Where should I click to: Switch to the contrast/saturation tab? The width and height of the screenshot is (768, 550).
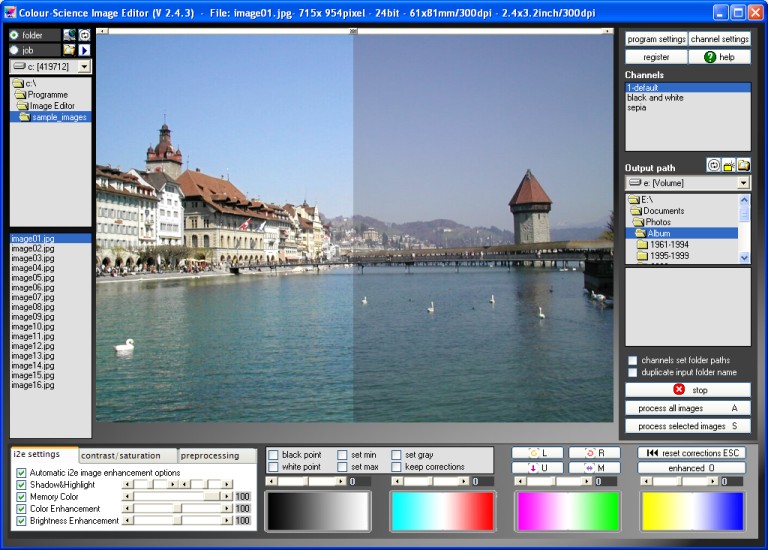pos(120,456)
